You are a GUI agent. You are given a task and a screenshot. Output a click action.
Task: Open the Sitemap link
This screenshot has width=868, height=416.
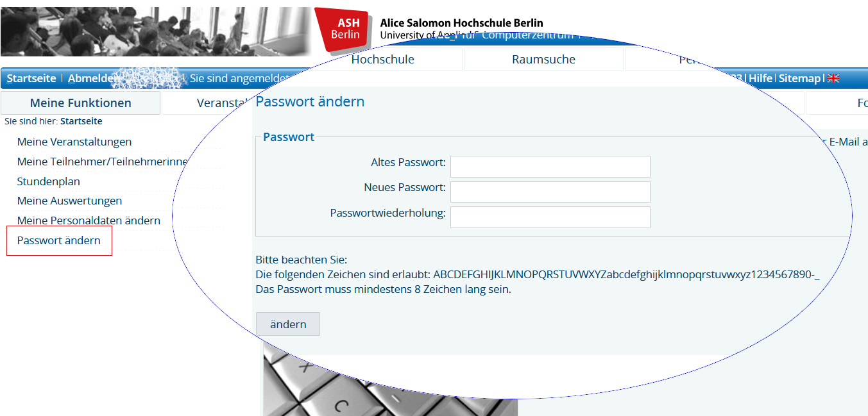[800, 78]
